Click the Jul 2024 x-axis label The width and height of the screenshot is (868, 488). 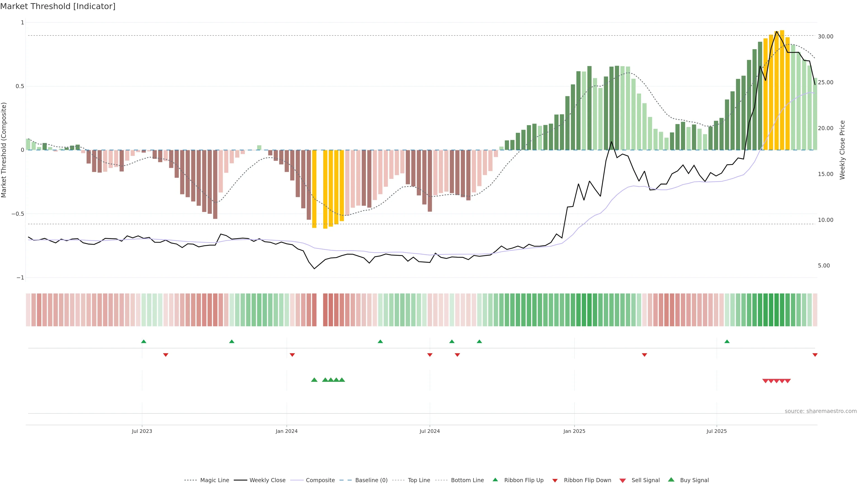coord(430,431)
